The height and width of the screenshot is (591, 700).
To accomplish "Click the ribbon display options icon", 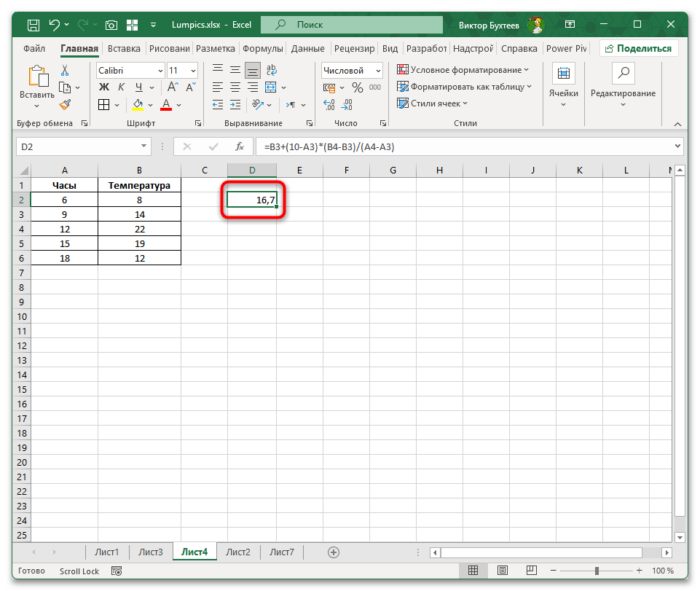I will (570, 25).
